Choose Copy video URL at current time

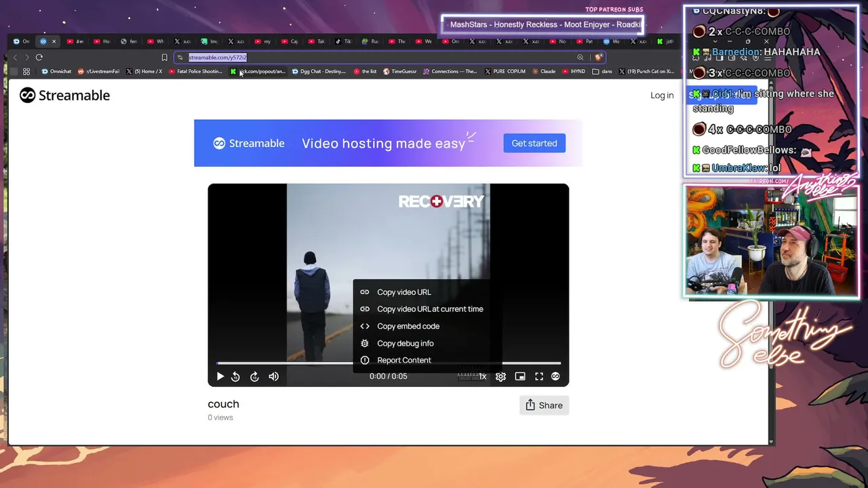[427, 309]
